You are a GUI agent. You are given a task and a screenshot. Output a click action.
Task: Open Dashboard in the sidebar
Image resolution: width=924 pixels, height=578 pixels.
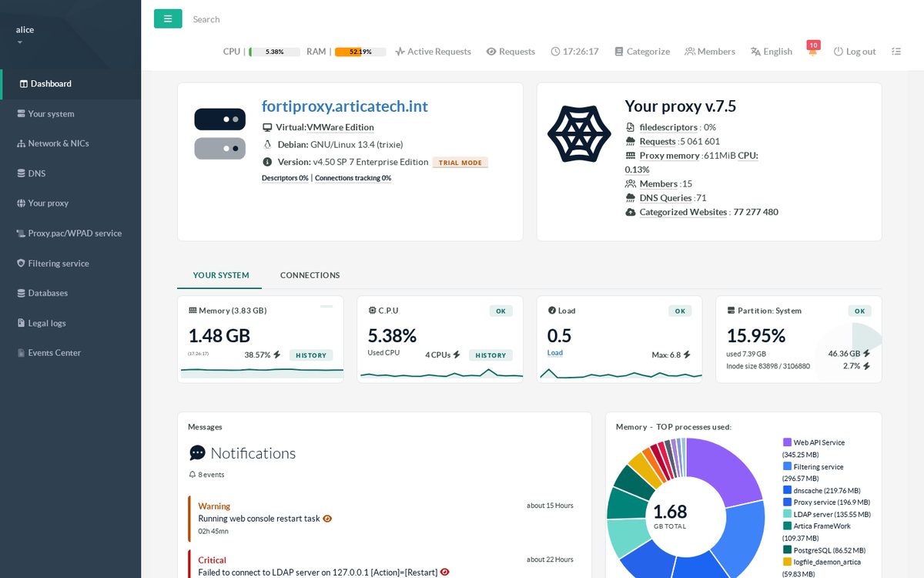coord(71,83)
